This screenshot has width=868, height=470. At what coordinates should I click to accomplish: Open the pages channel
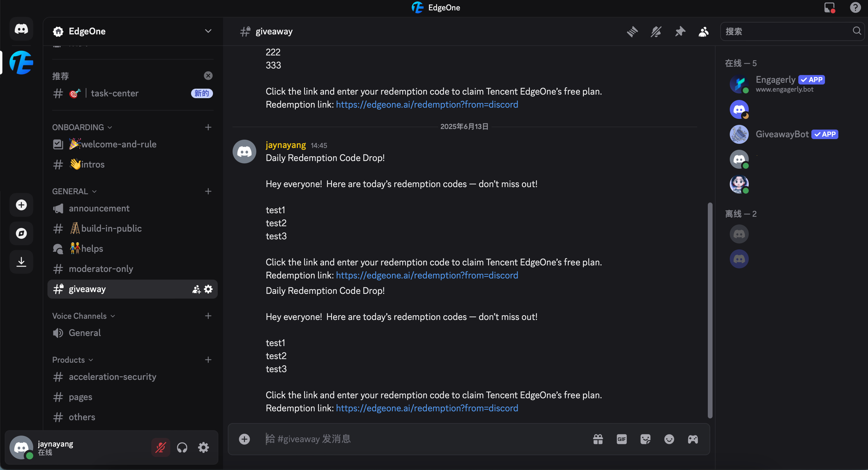pyautogui.click(x=133, y=397)
